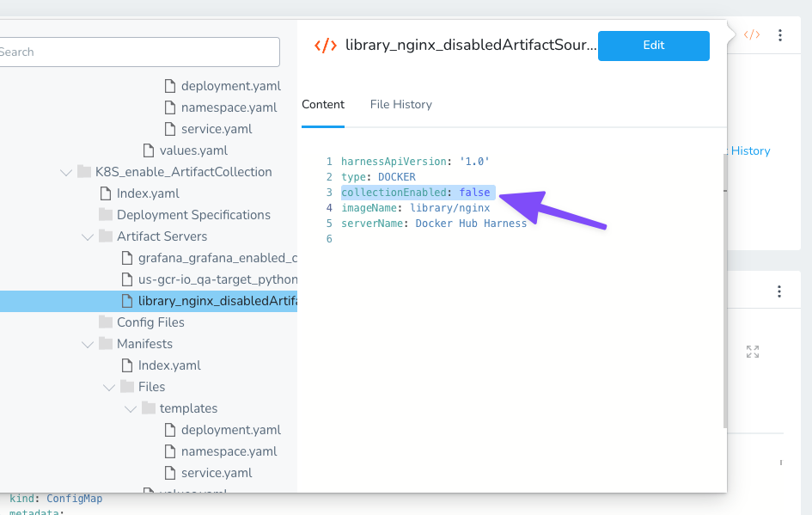Image resolution: width=812 pixels, height=515 pixels.
Task: Click the Edit button
Action: point(654,46)
